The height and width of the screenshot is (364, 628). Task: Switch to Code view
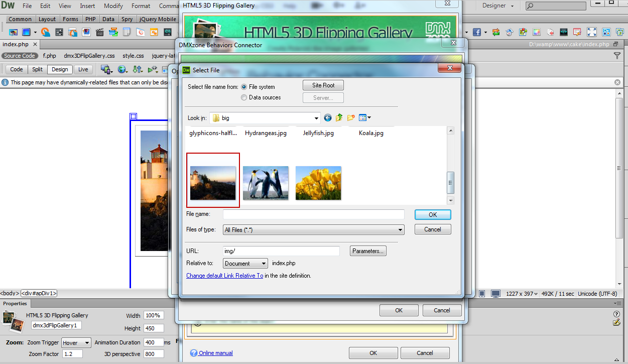coord(17,70)
